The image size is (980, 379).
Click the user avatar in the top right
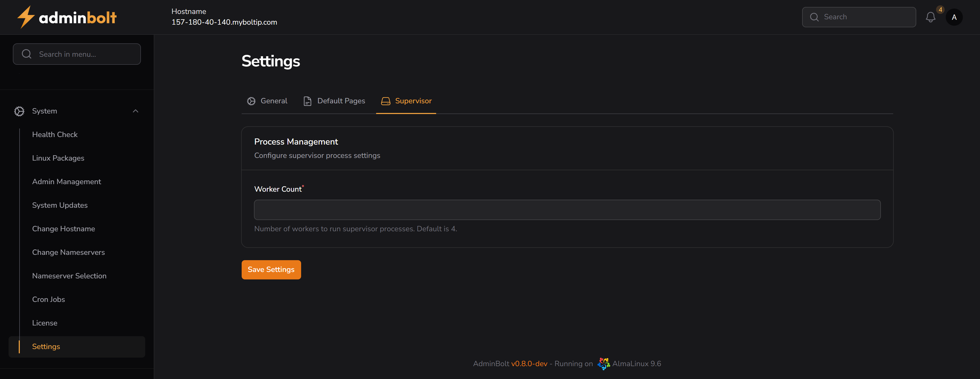click(x=954, y=17)
